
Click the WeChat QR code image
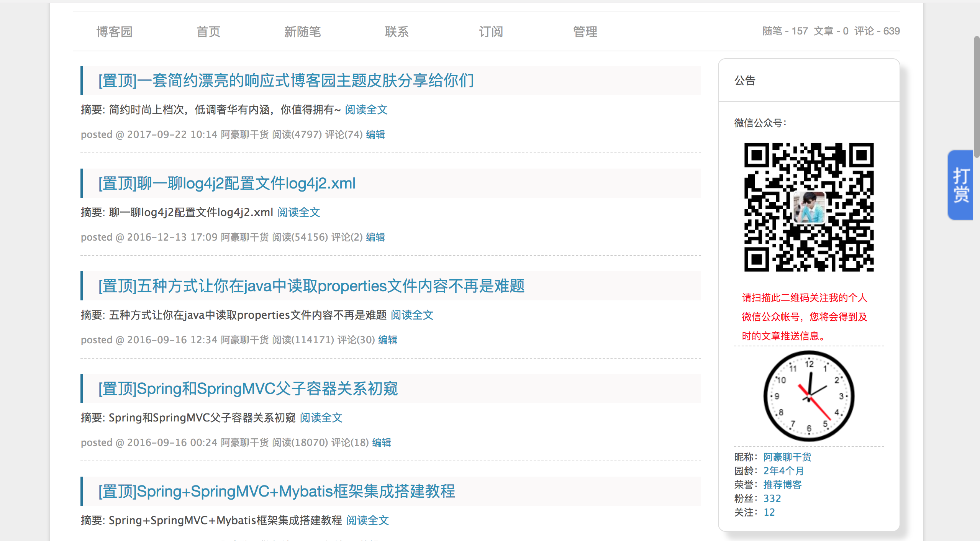coord(809,207)
